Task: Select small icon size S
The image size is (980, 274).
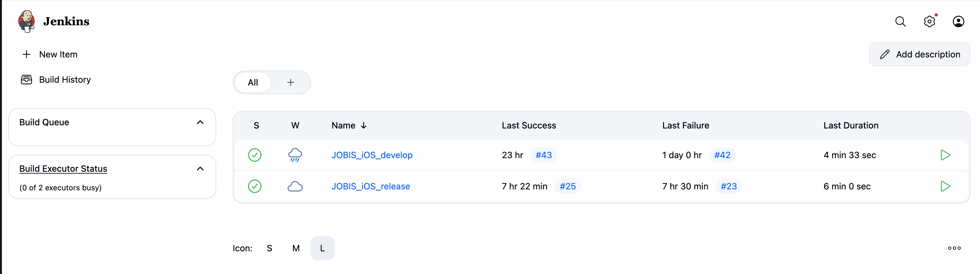Action: point(269,248)
